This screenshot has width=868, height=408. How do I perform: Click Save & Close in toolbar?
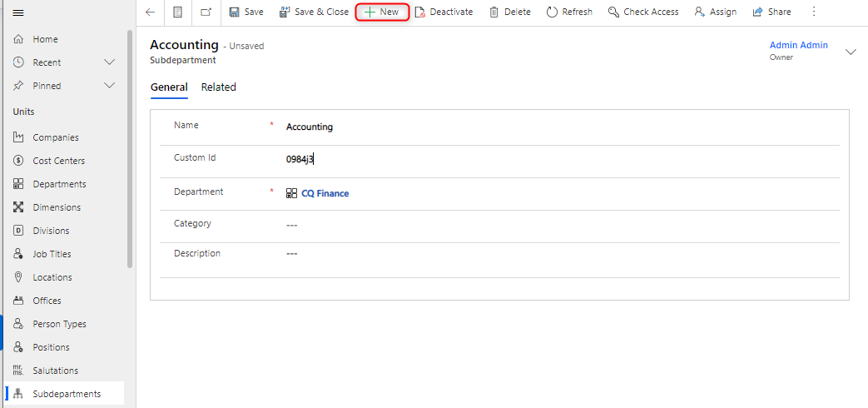(x=314, y=12)
